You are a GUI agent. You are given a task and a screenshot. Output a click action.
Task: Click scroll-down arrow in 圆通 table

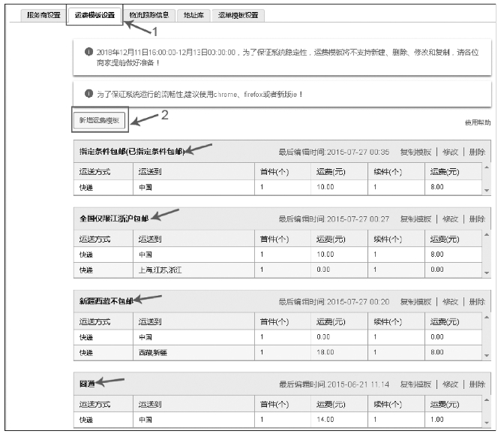487,423
